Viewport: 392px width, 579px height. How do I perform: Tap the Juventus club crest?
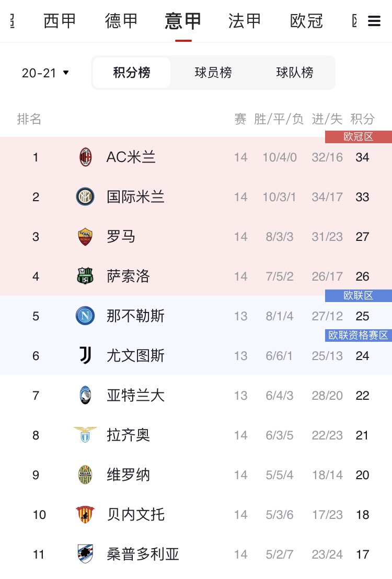pyautogui.click(x=85, y=356)
